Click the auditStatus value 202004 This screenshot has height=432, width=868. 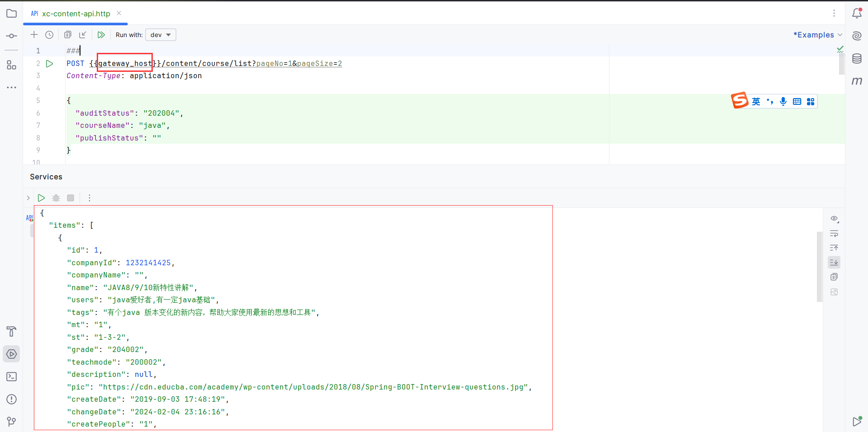161,113
